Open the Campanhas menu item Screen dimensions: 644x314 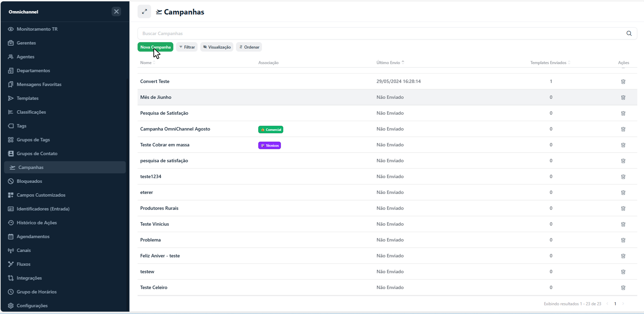(x=65, y=167)
